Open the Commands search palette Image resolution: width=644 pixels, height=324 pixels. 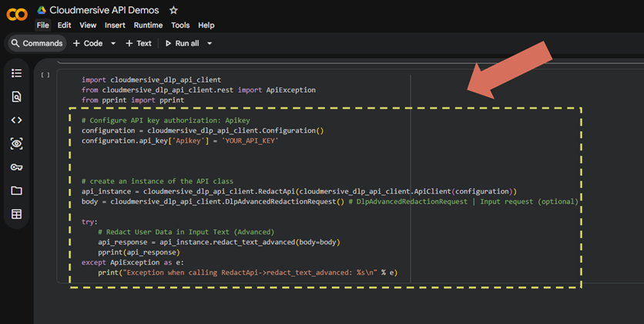37,43
